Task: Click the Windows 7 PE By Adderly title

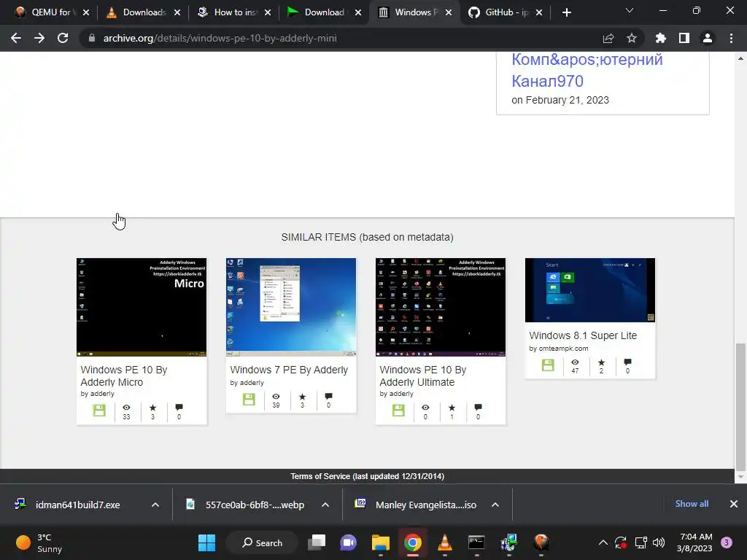Action: click(289, 370)
